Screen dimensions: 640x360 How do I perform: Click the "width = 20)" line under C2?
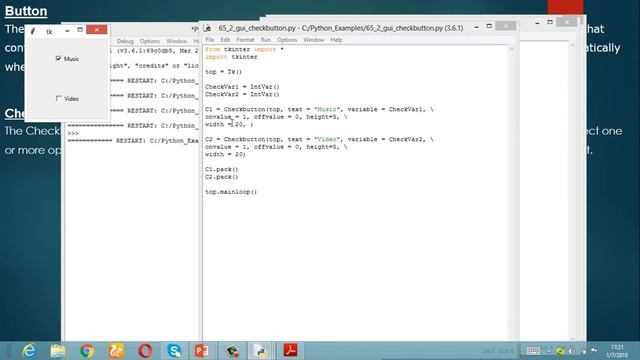[225, 154]
